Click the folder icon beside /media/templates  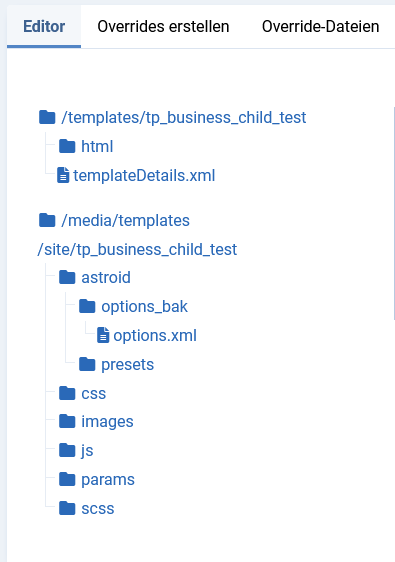(x=47, y=220)
